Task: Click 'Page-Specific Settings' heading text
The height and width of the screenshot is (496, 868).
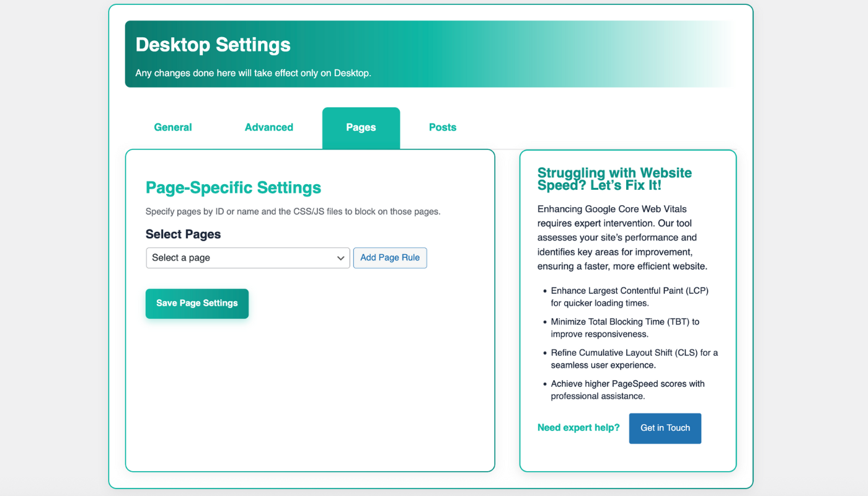Action: 233,188
